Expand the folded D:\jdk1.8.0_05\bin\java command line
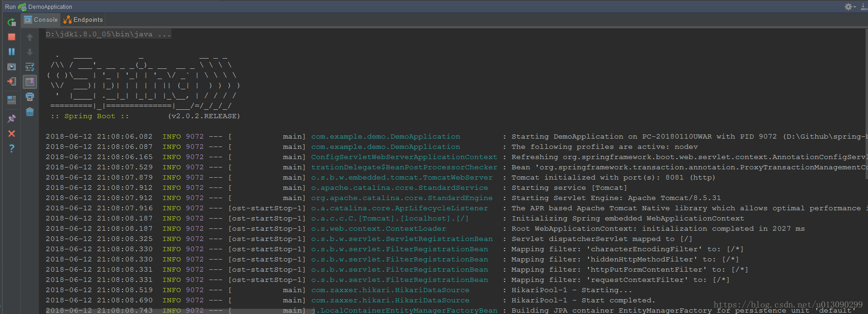This screenshot has height=314, width=868. 108,34
